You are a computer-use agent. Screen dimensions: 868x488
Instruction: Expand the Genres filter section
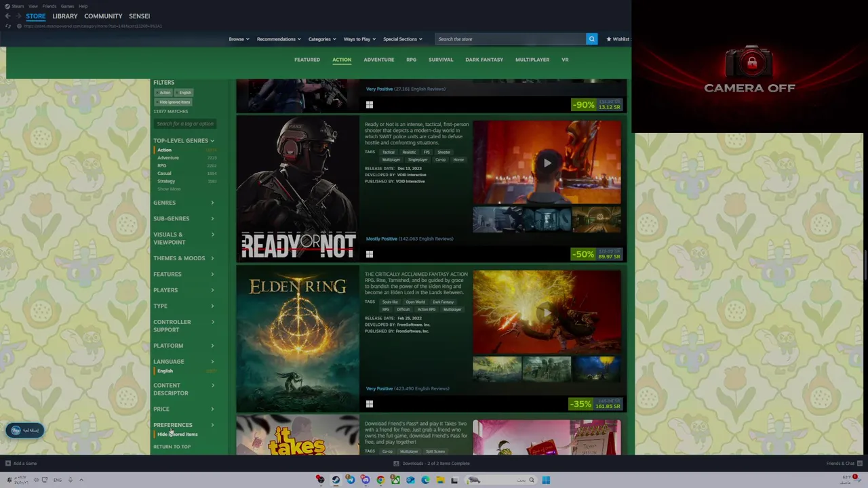click(184, 203)
